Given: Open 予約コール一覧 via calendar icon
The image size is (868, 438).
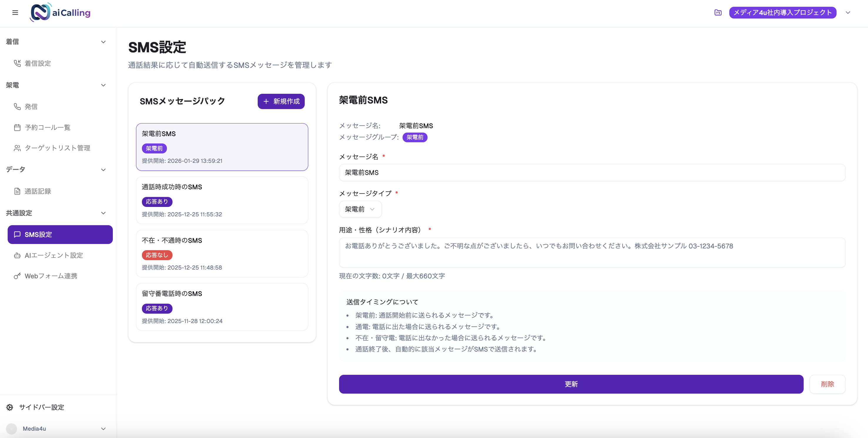Looking at the screenshot, I should tap(17, 127).
